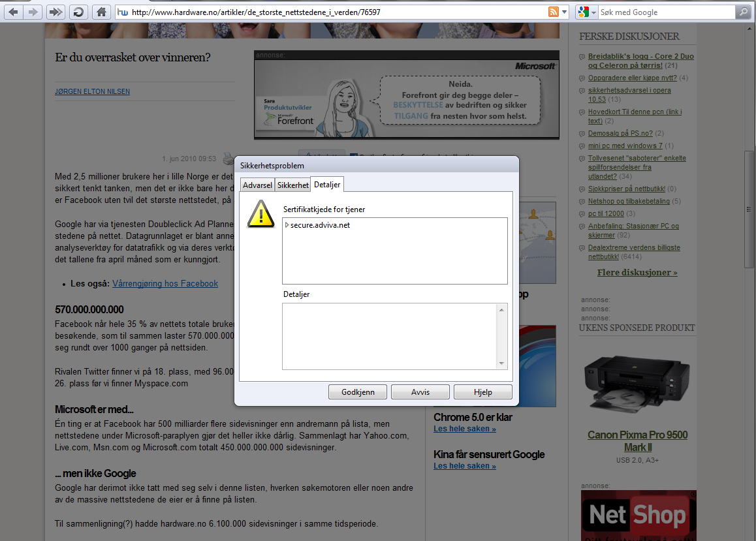
Task: Open 'Oppgradere eller kjøpe nytt?' discussion
Action: pos(632,78)
